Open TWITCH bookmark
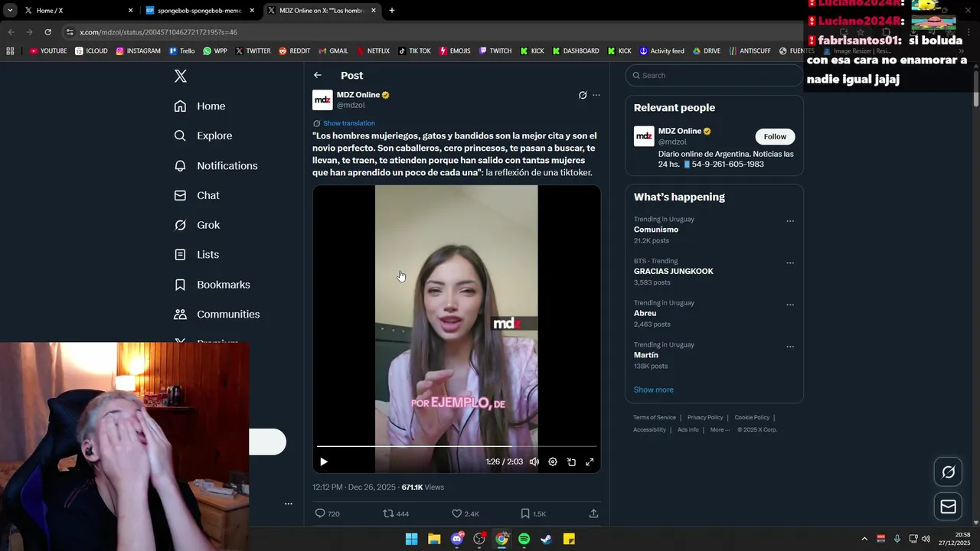This screenshot has height=551, width=980. [495, 51]
